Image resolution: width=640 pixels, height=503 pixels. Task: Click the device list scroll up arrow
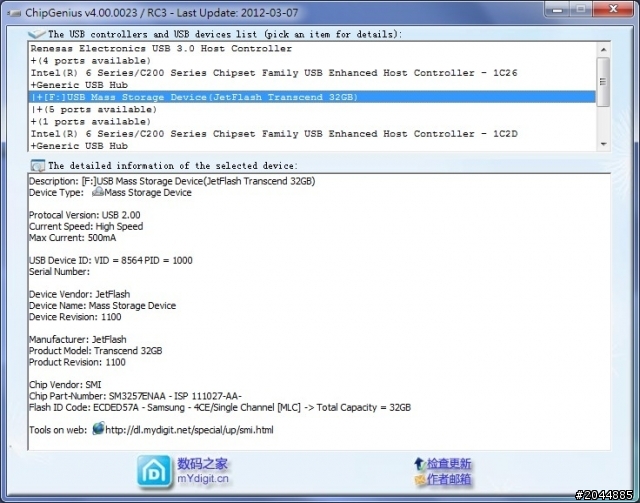coord(603,50)
